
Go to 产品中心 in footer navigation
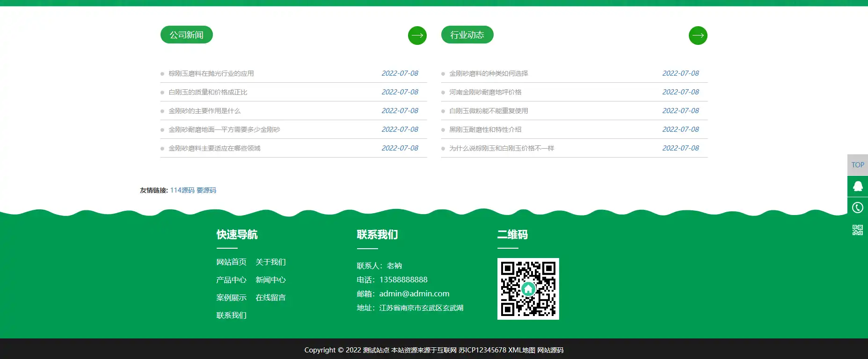pos(231,280)
